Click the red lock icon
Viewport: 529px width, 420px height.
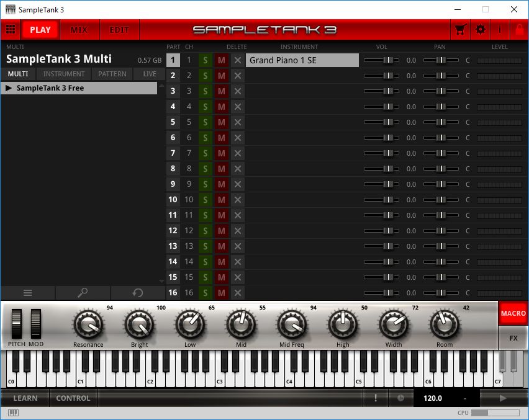click(x=520, y=30)
